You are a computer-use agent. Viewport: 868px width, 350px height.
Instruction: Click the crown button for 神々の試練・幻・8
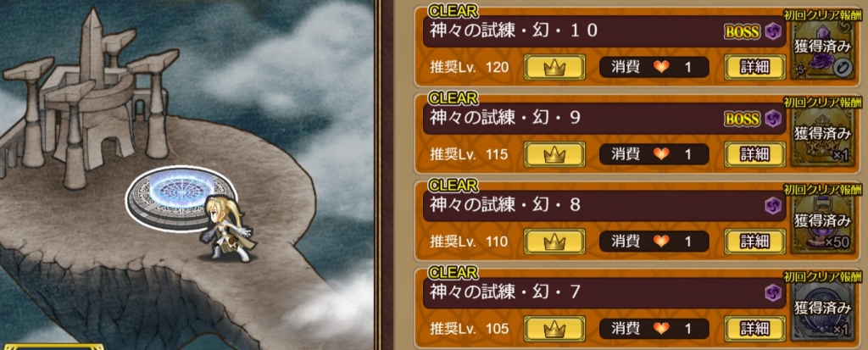[x=554, y=242]
